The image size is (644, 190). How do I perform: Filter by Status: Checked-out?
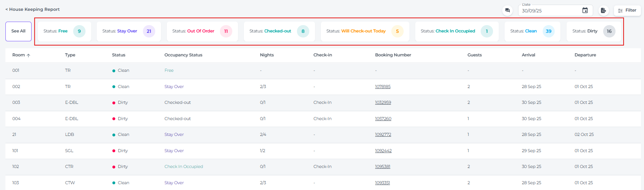(270, 31)
